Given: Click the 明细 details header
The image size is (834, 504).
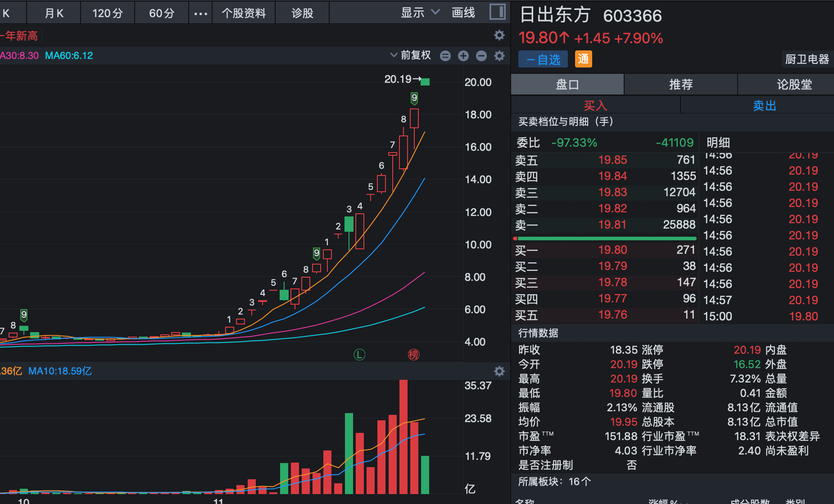Looking at the screenshot, I should (x=718, y=143).
